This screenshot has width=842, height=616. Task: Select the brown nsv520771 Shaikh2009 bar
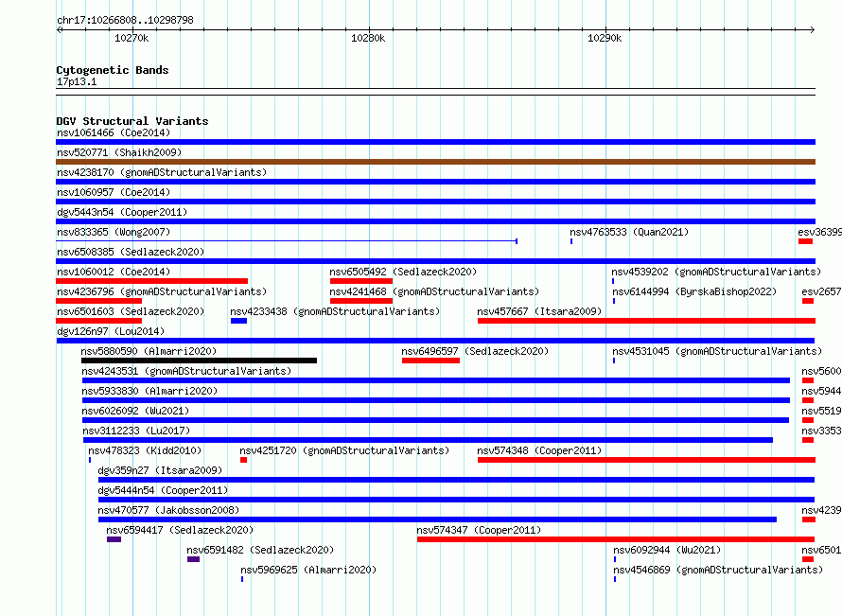coord(435,162)
